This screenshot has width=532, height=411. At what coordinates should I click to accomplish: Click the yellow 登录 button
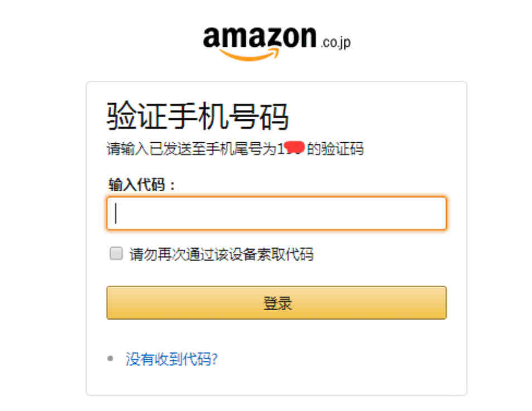tap(276, 303)
